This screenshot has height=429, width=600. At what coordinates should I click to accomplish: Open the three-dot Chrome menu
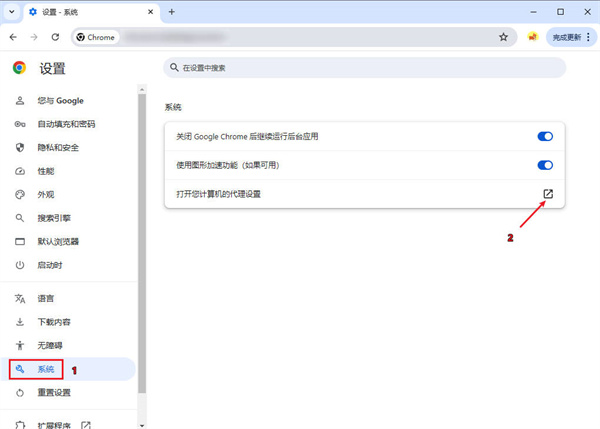click(x=588, y=37)
